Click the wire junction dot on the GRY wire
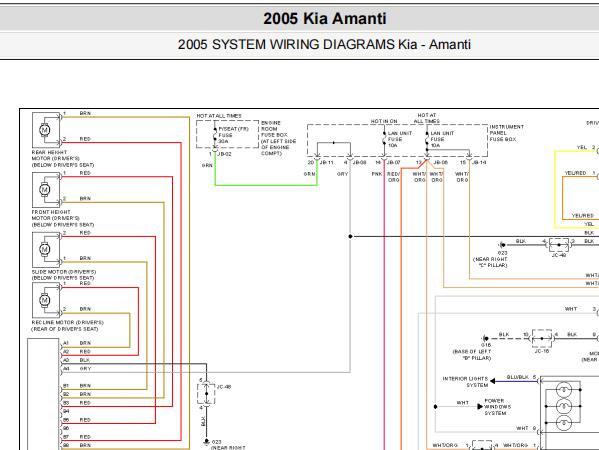This screenshot has width=599, height=450. click(350, 236)
